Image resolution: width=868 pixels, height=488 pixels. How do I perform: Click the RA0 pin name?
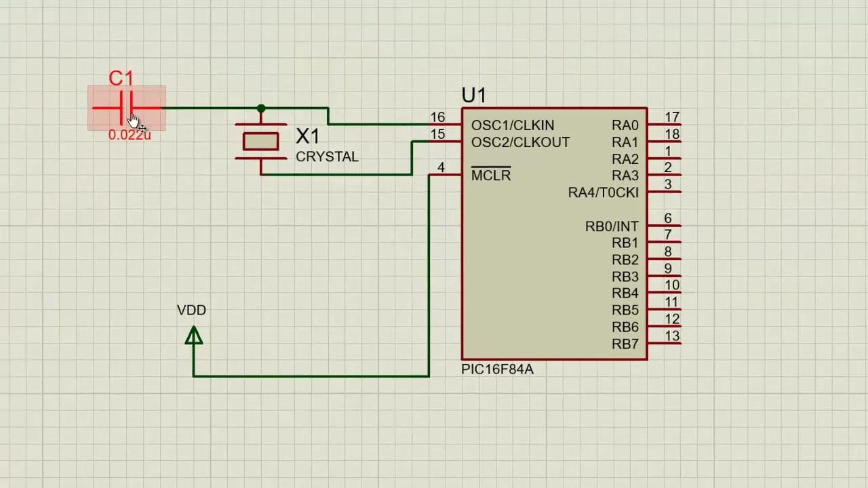(625, 125)
